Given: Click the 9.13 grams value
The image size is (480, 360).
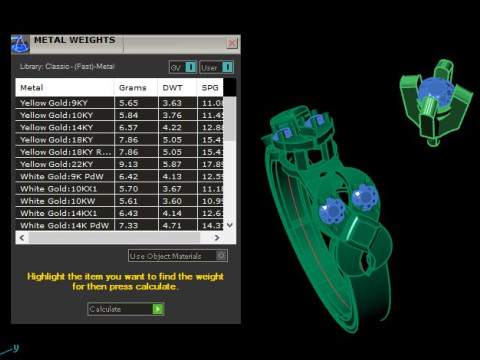Looking at the screenshot, I should pyautogui.click(x=129, y=164).
